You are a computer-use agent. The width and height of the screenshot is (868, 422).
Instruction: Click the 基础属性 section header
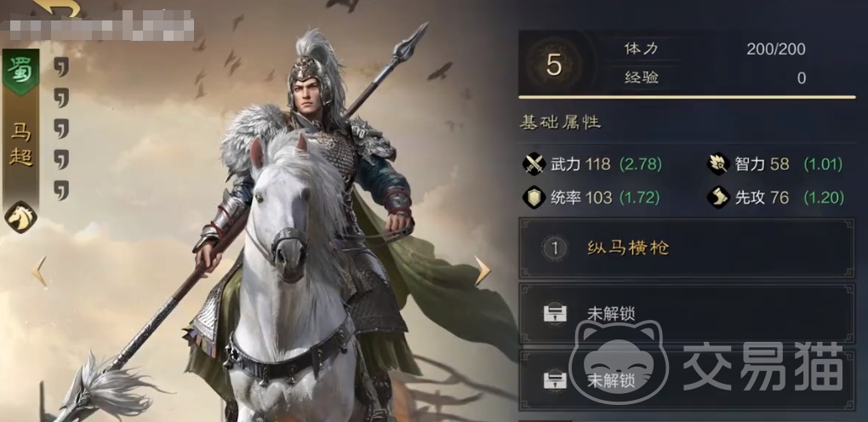coord(560,122)
